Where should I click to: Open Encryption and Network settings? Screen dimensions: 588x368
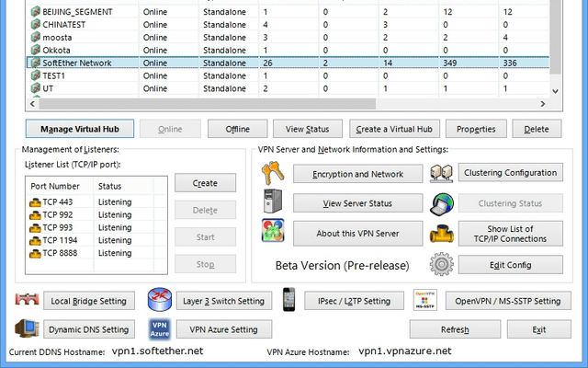(357, 174)
